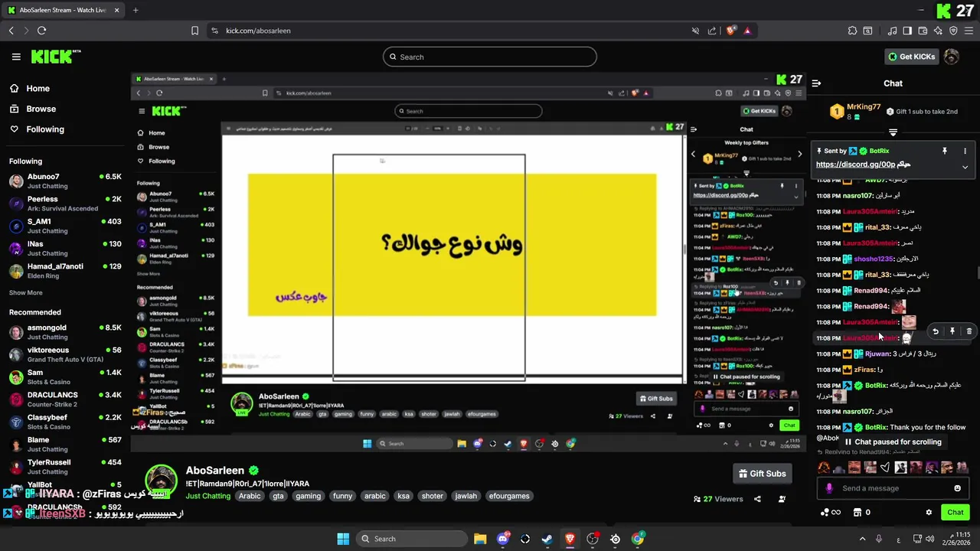Image resolution: width=980 pixels, height=551 pixels.
Task: Open Brave VPN shield icon
Action: click(953, 31)
